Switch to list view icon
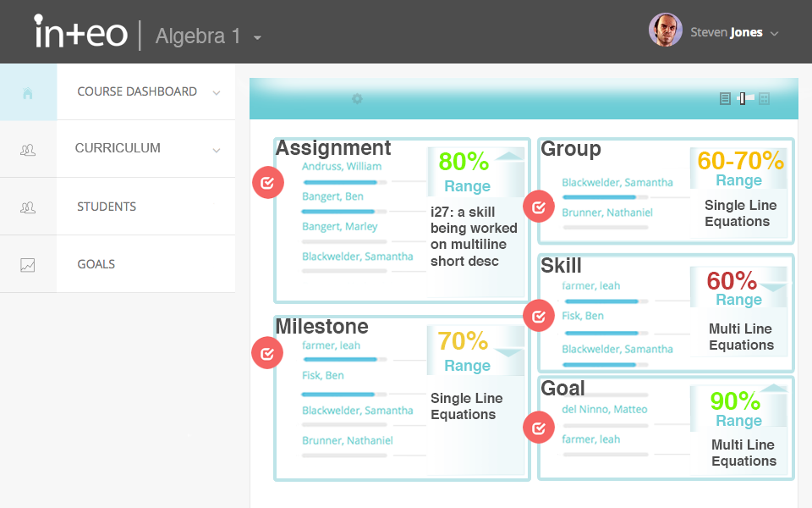The image size is (812, 508). tap(725, 98)
